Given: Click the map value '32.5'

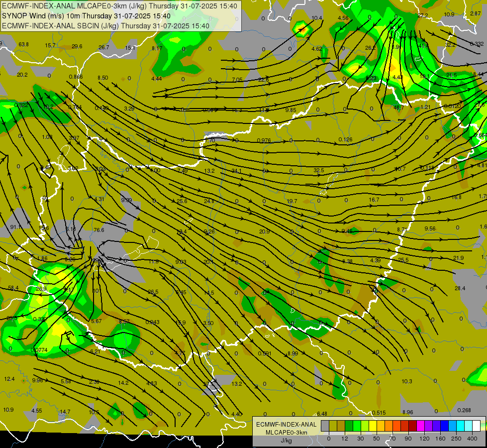Looking at the screenshot, I should [319, 170].
